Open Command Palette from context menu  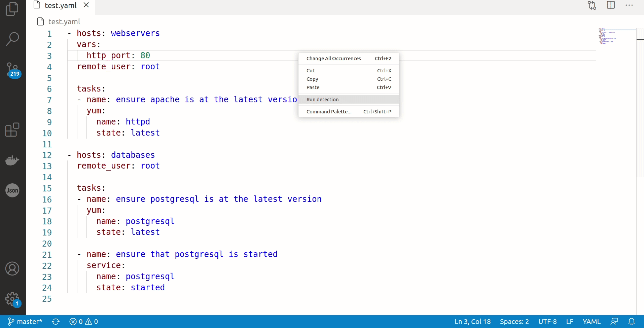coord(349,112)
